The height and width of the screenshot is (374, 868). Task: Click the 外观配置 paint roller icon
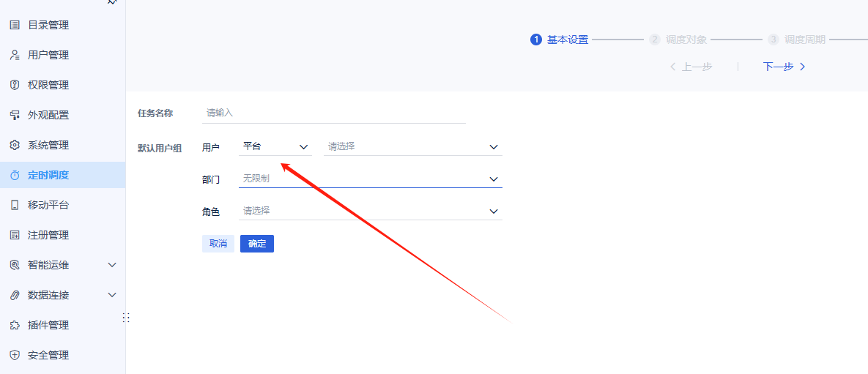15,115
